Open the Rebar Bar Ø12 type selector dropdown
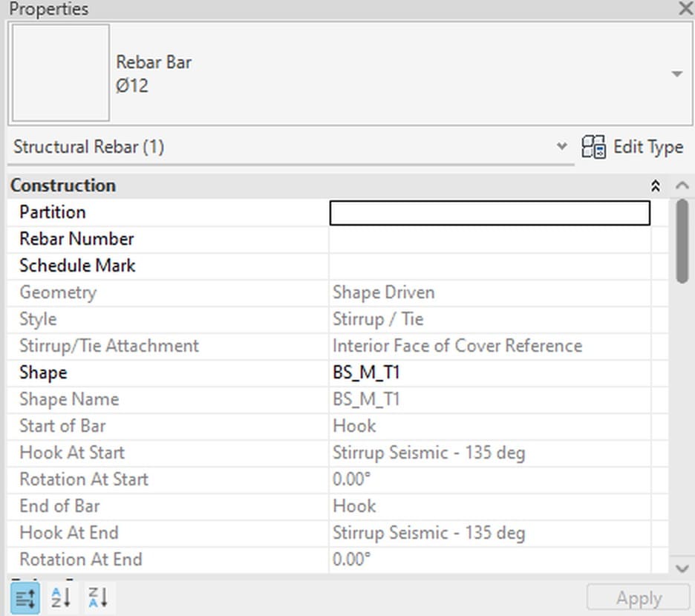 click(676, 73)
